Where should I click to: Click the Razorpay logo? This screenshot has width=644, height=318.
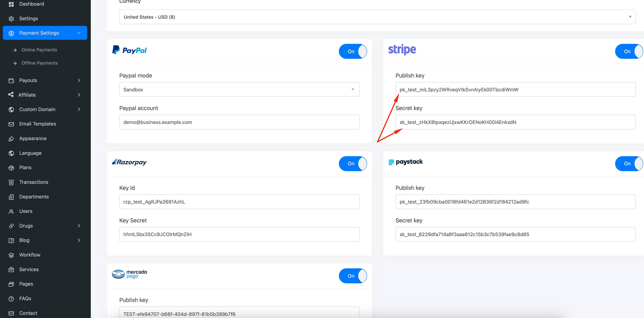tap(129, 162)
